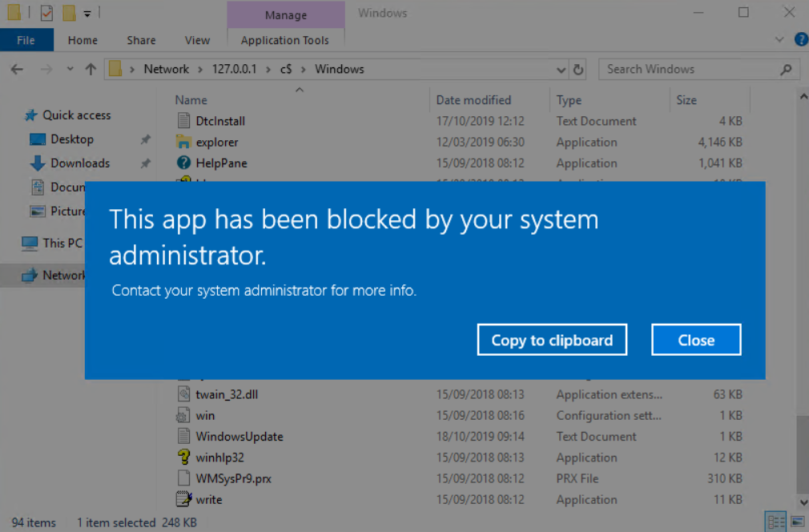Expand the ribbon with the chevron

(780, 39)
